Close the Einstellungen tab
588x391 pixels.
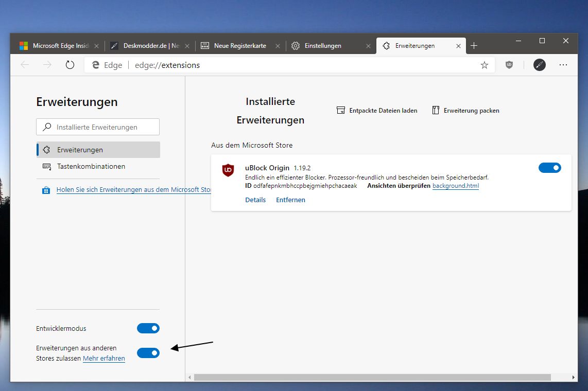click(368, 46)
